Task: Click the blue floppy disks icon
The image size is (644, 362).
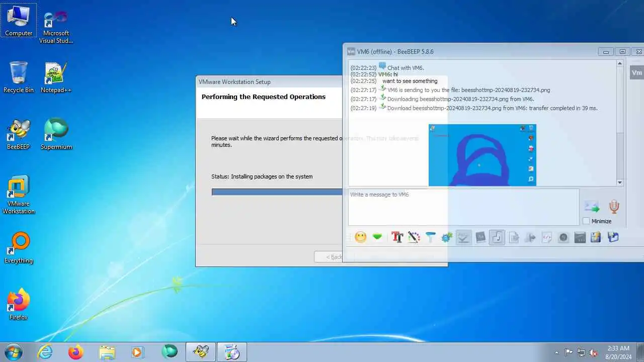Action: pyautogui.click(x=613, y=237)
